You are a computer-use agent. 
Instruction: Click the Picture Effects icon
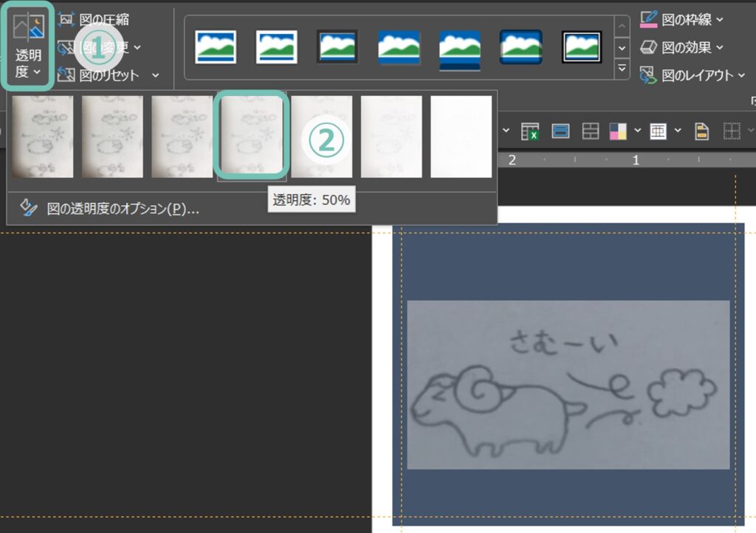tap(648, 47)
